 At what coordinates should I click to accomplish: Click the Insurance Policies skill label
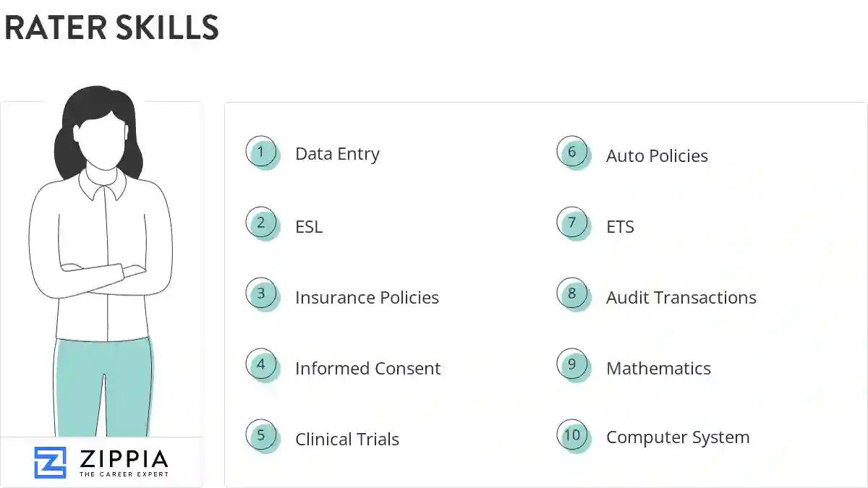(367, 298)
